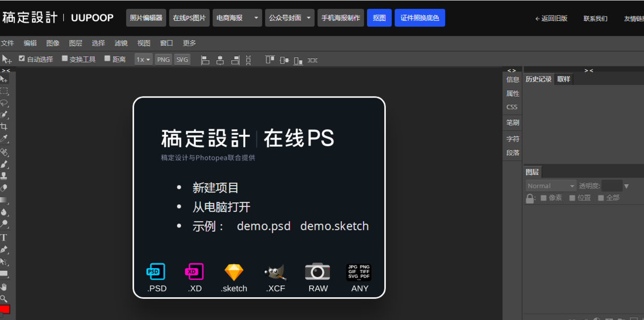
Task: Select the Rectangle Select tool
Action: point(4,91)
